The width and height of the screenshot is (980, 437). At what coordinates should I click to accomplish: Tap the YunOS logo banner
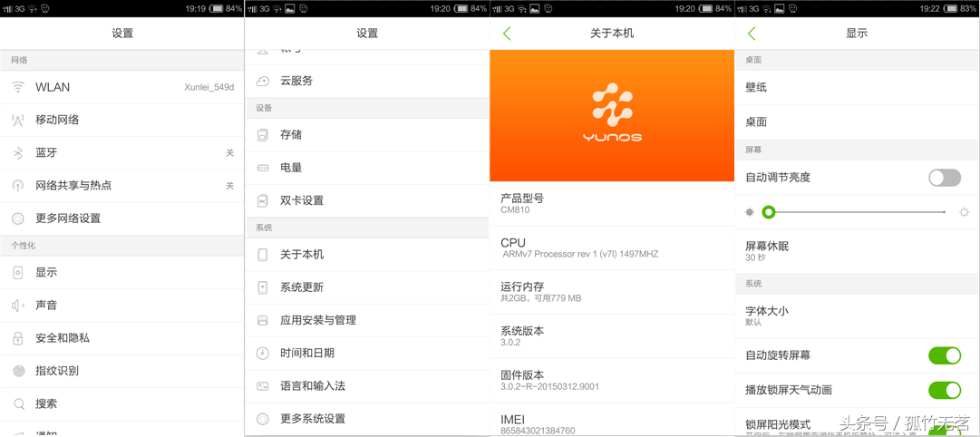pos(612,116)
